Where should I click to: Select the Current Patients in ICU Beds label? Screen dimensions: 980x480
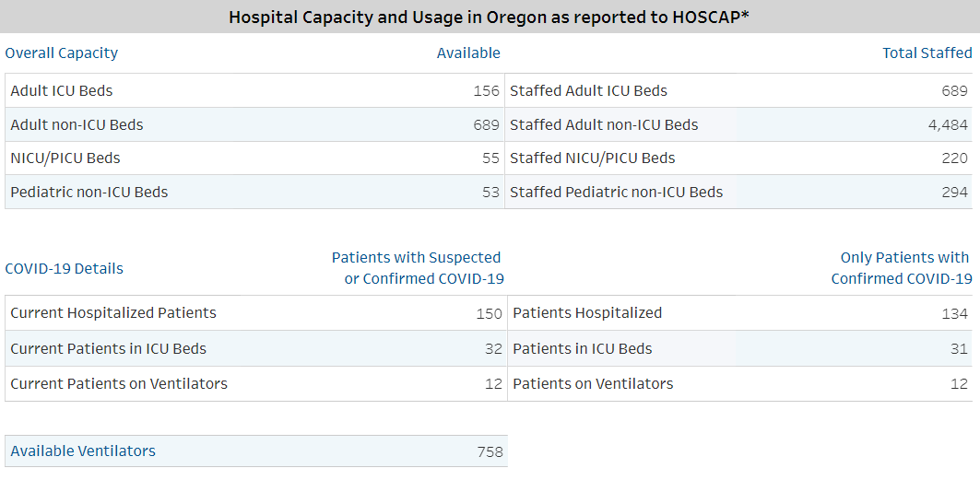tap(109, 349)
